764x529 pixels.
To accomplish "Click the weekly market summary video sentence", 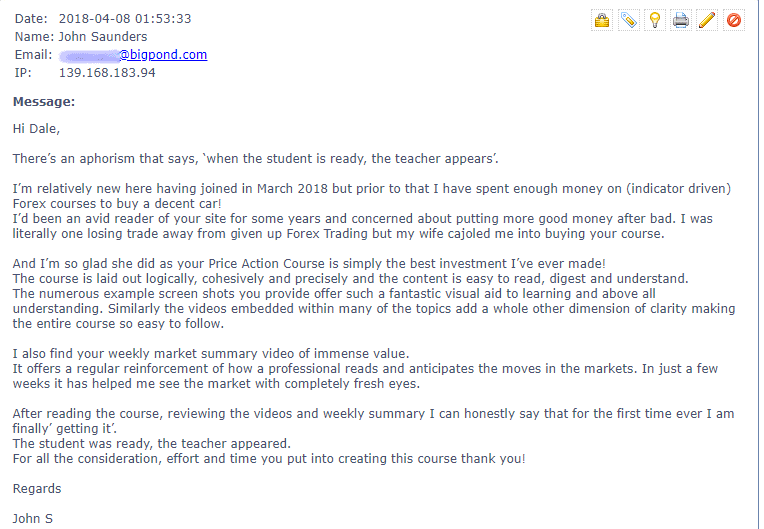I will 211,354.
